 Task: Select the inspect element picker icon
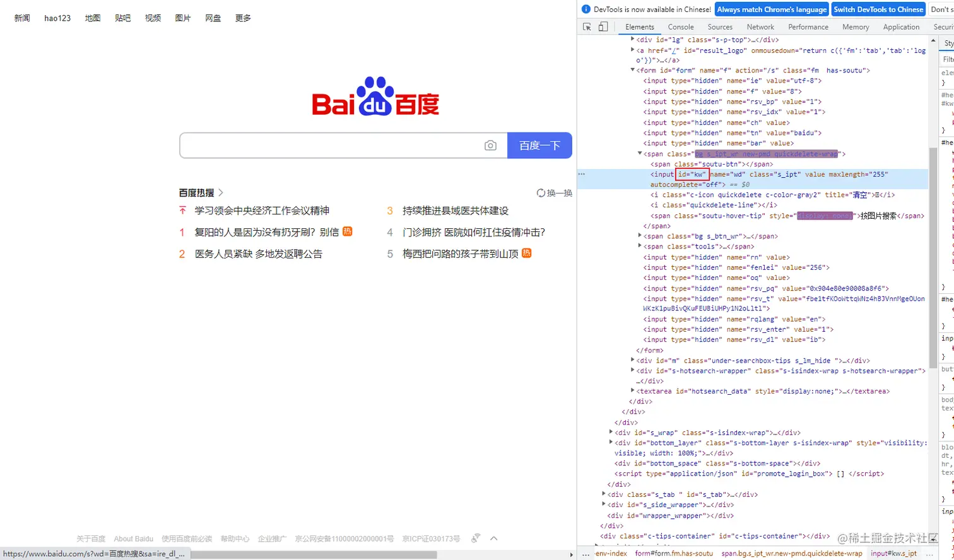[x=587, y=26]
